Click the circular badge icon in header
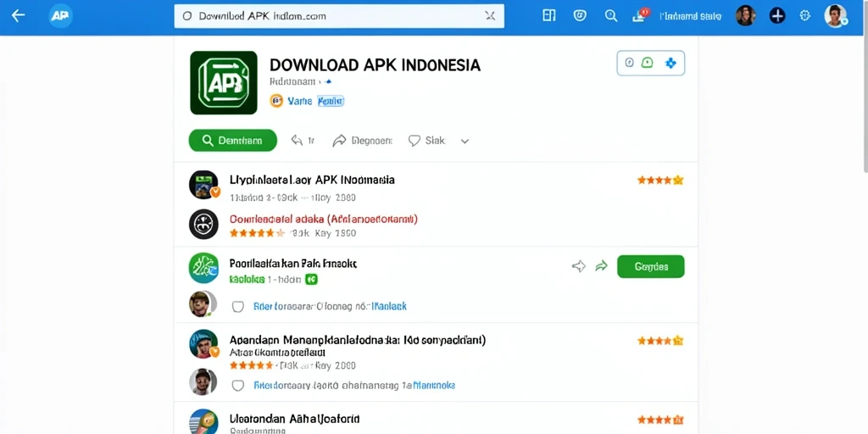Viewport: 868px width, 434px height. click(x=580, y=15)
